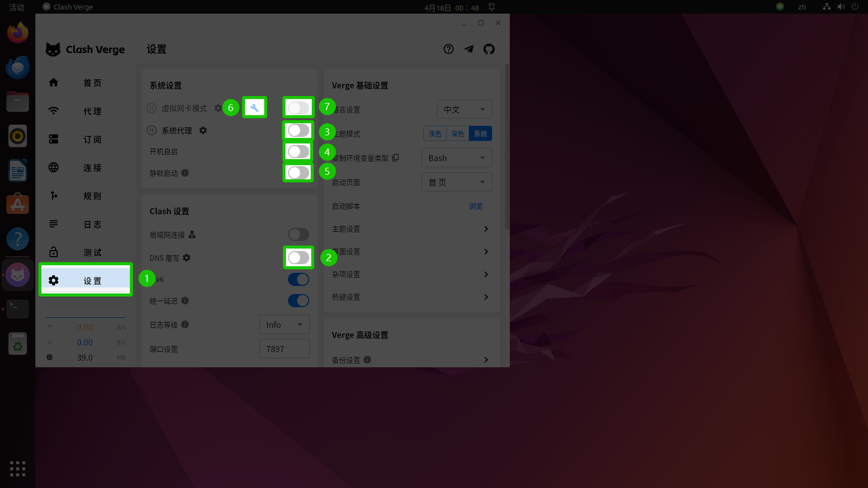
Task: Select 深色 theme mode
Action: 458,133
